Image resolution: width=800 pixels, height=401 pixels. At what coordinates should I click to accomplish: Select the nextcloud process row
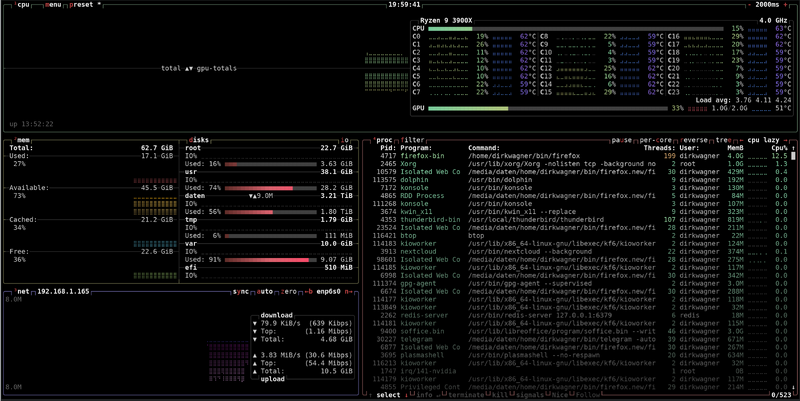point(577,252)
